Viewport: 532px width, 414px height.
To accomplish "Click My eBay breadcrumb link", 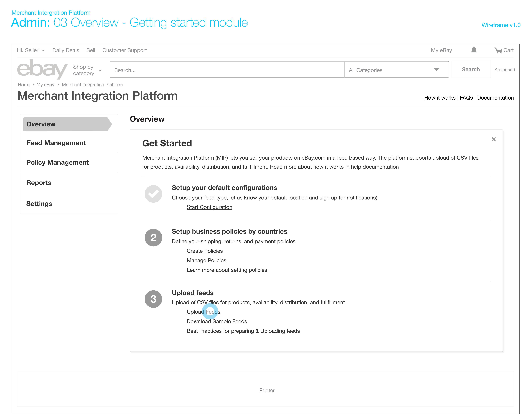I will (45, 85).
